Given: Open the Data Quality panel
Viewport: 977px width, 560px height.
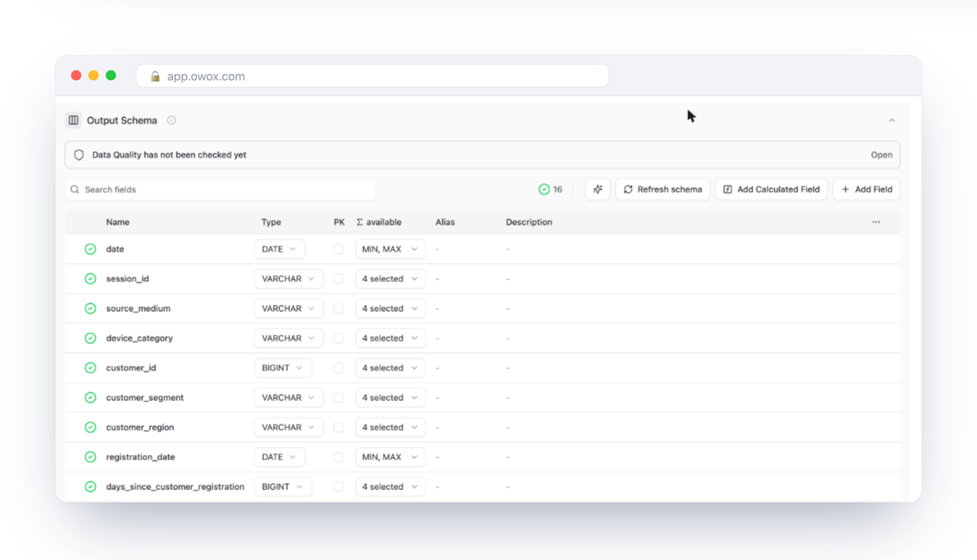Looking at the screenshot, I should click(x=881, y=155).
